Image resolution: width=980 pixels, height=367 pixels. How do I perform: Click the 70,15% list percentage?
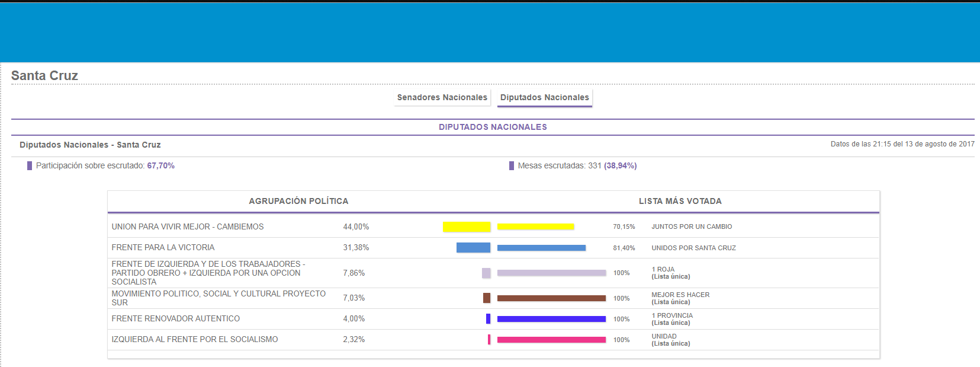(x=624, y=226)
